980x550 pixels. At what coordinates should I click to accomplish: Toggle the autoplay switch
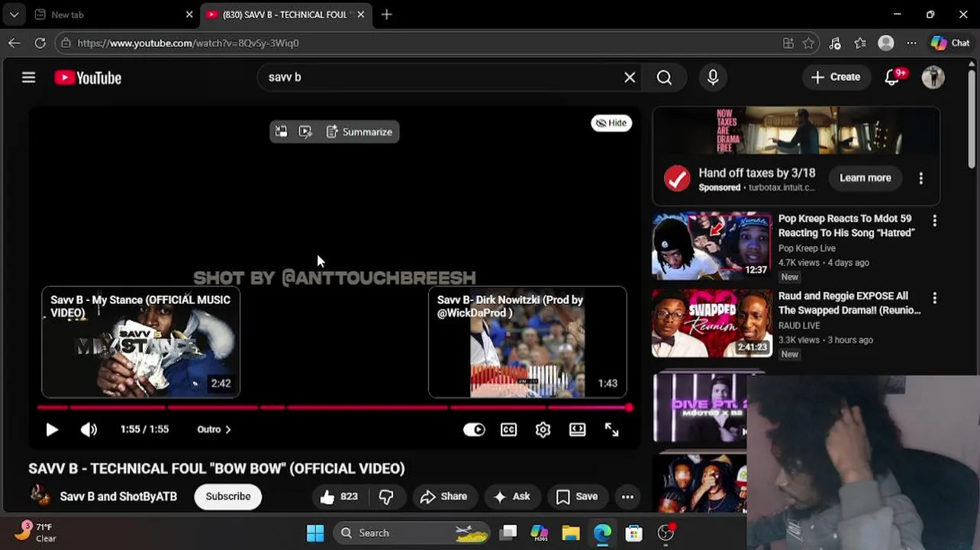474,429
